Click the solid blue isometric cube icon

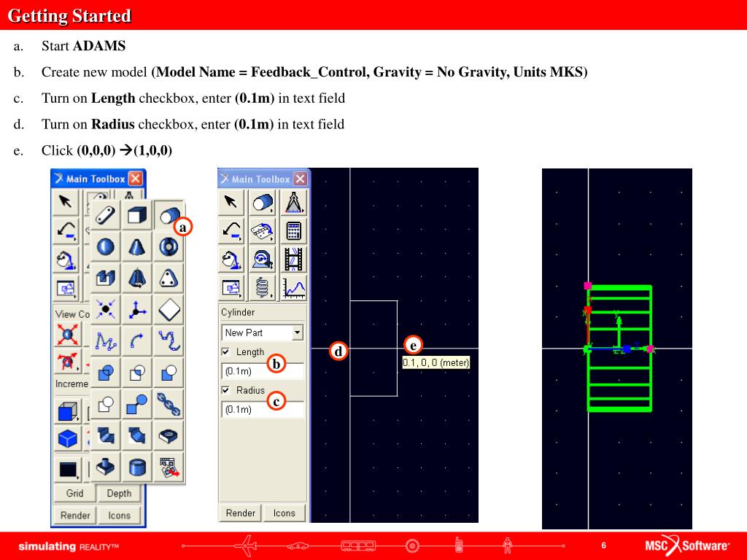[x=67, y=437]
